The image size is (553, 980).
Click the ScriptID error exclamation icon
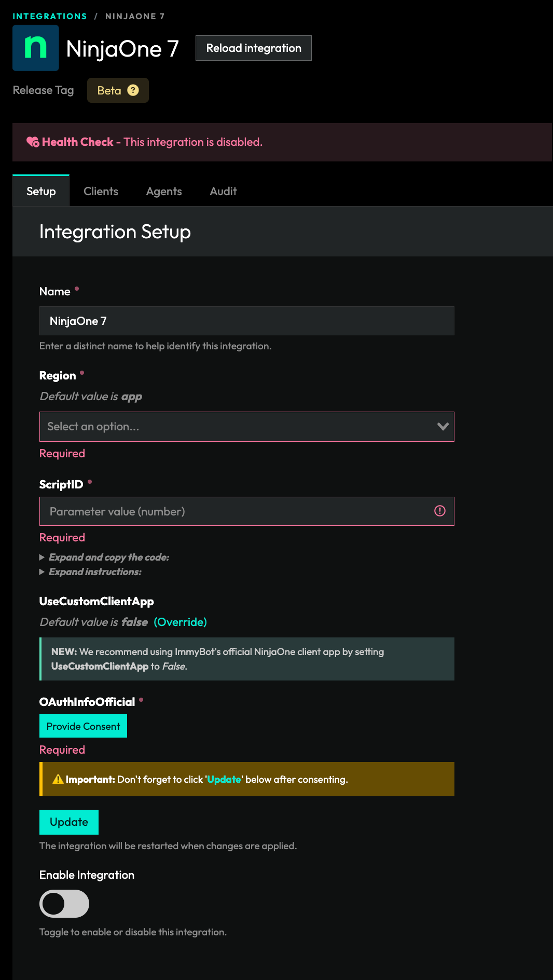pos(439,511)
